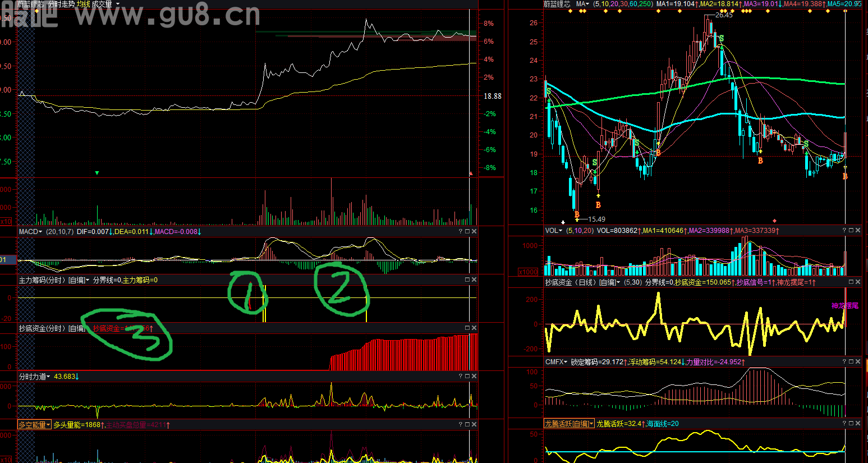This screenshot has height=463, width=868.
Task: Edit the MACD parameters (20,10,7)
Action: point(60,232)
